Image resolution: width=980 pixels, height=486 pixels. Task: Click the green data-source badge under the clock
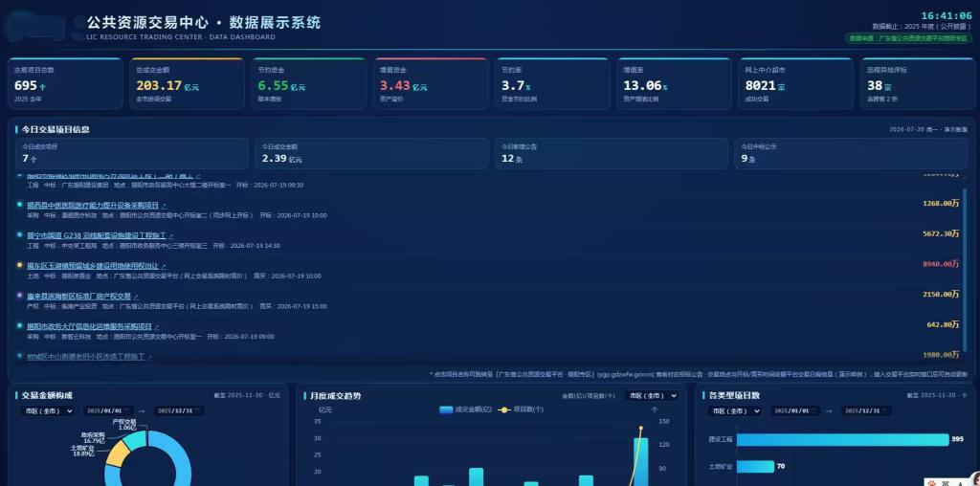pos(909,38)
